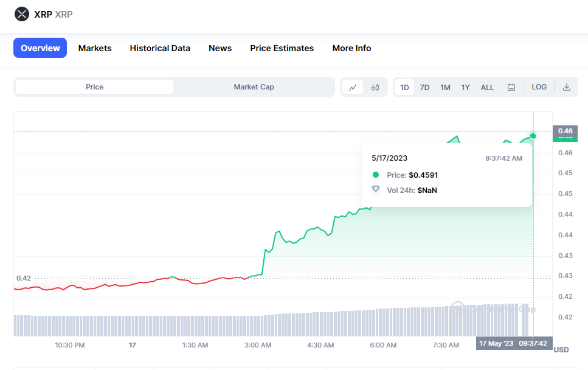Click the 7:30 AM axis label
The width and height of the screenshot is (588, 370).
[446, 345]
